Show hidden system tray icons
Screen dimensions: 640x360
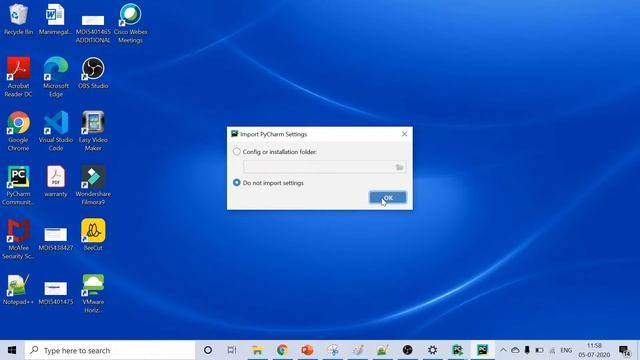point(503,350)
